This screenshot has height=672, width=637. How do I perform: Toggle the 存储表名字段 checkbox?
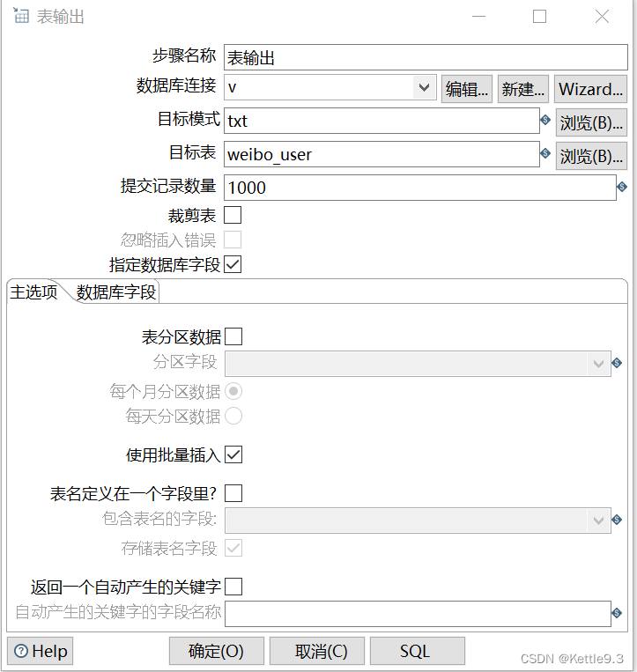pyautogui.click(x=233, y=548)
